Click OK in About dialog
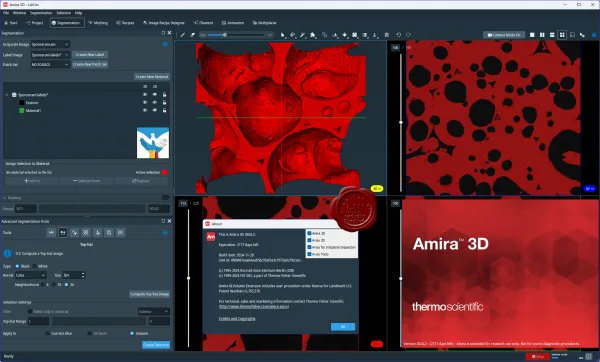 pos(342,326)
